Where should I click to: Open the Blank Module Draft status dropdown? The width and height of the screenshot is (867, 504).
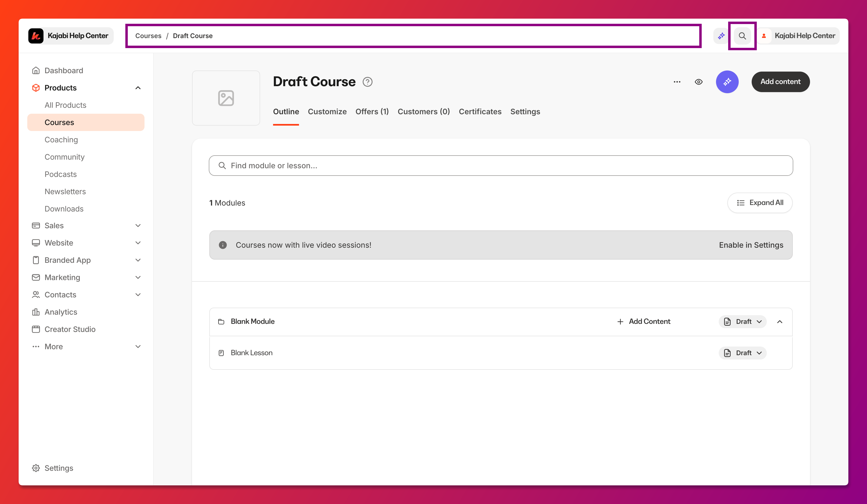pyautogui.click(x=742, y=322)
